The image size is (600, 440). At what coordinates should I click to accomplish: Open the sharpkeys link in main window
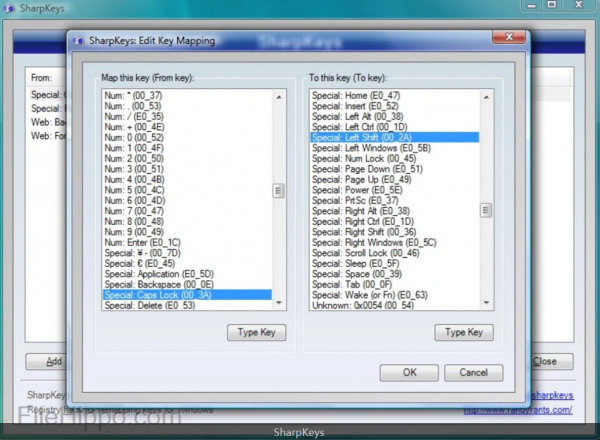[x=552, y=395]
